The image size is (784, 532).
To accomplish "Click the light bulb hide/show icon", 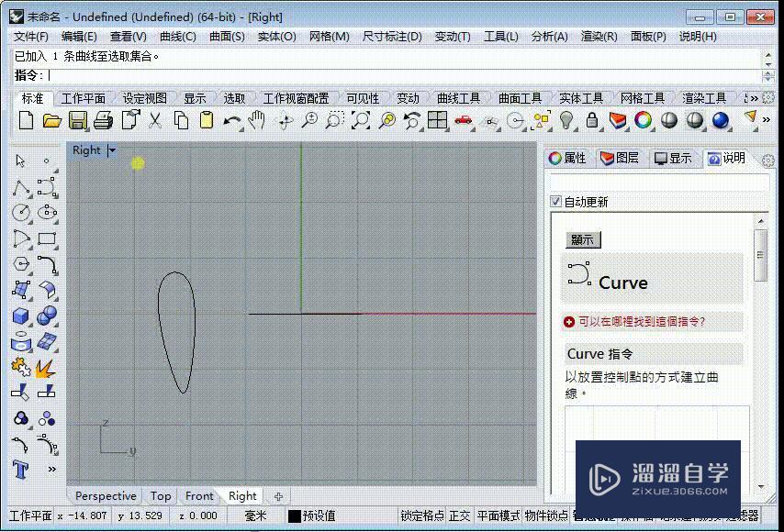I will tap(566, 120).
